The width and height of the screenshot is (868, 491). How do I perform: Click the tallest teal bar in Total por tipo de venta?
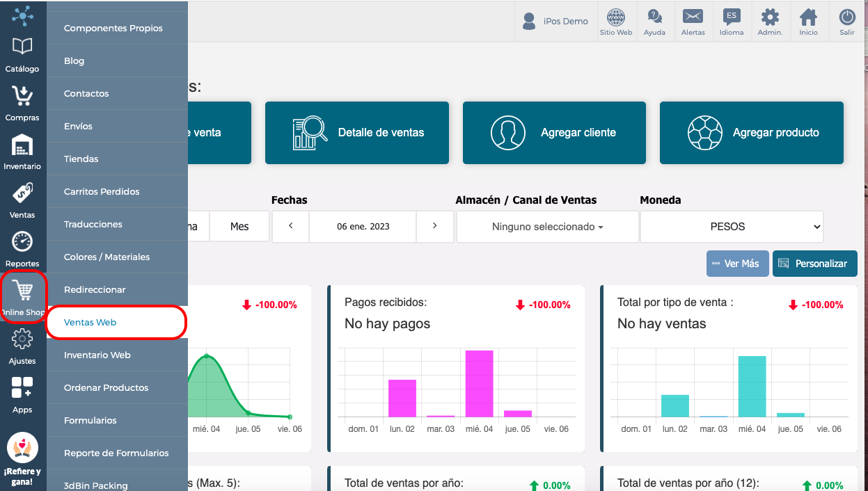752,386
